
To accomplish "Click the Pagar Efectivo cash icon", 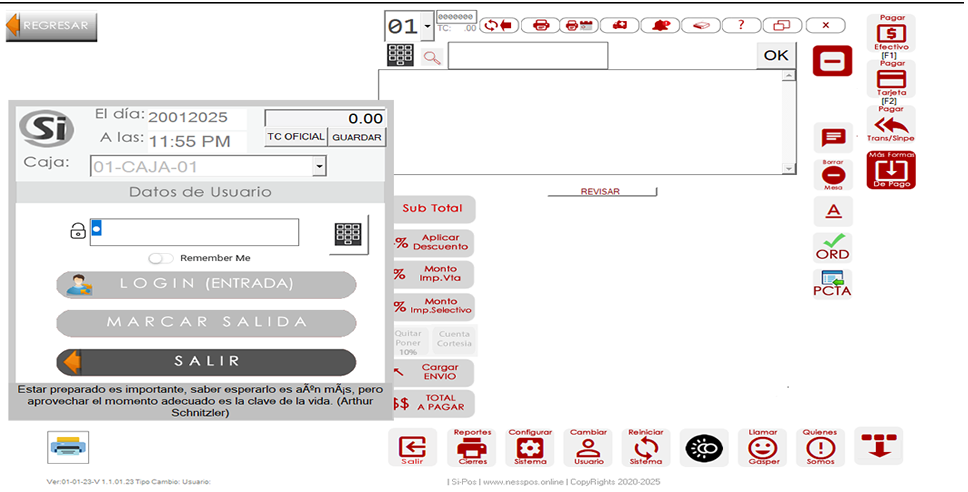I will [x=890, y=33].
